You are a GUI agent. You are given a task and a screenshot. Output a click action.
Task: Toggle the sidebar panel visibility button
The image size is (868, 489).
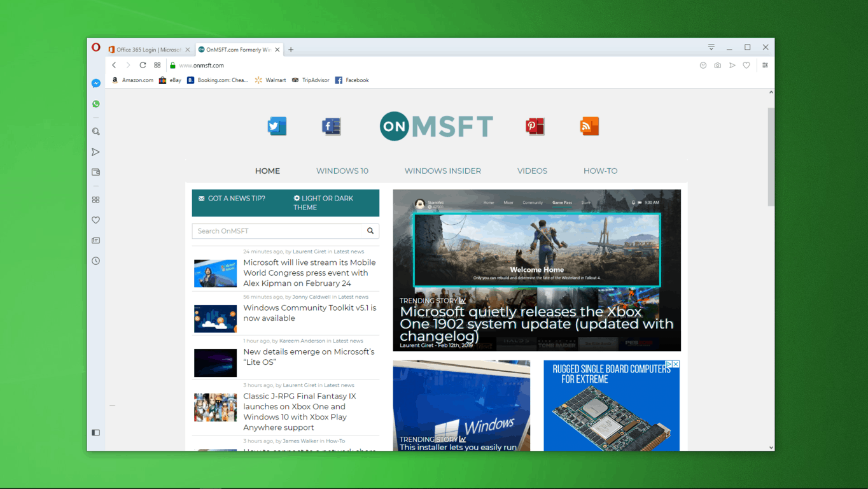tap(96, 432)
